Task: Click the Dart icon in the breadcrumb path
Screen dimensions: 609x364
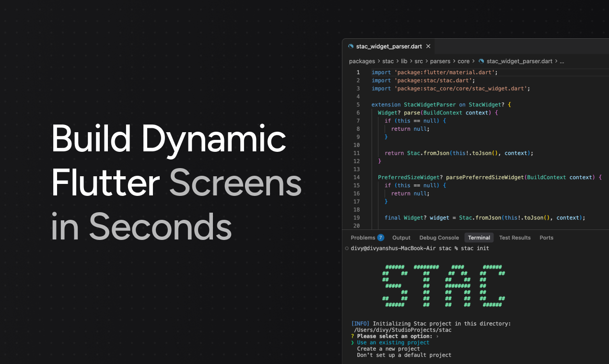Action: coord(481,61)
